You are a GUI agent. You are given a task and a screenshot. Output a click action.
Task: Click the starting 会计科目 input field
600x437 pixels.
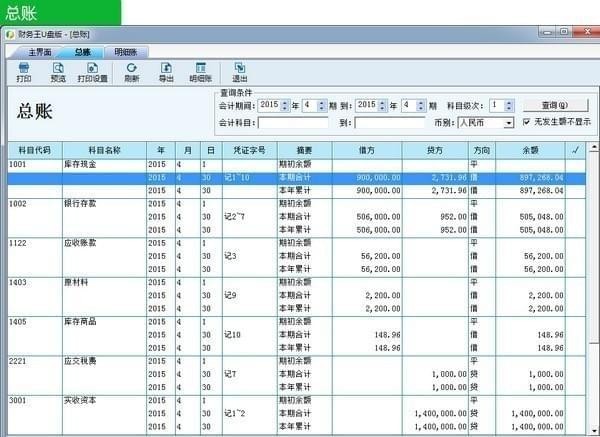point(293,123)
